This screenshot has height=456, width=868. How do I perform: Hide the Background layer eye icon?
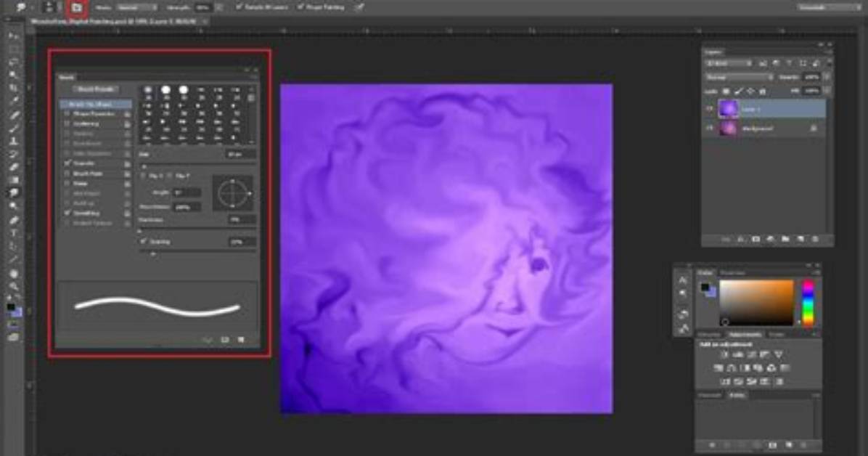[x=710, y=128]
